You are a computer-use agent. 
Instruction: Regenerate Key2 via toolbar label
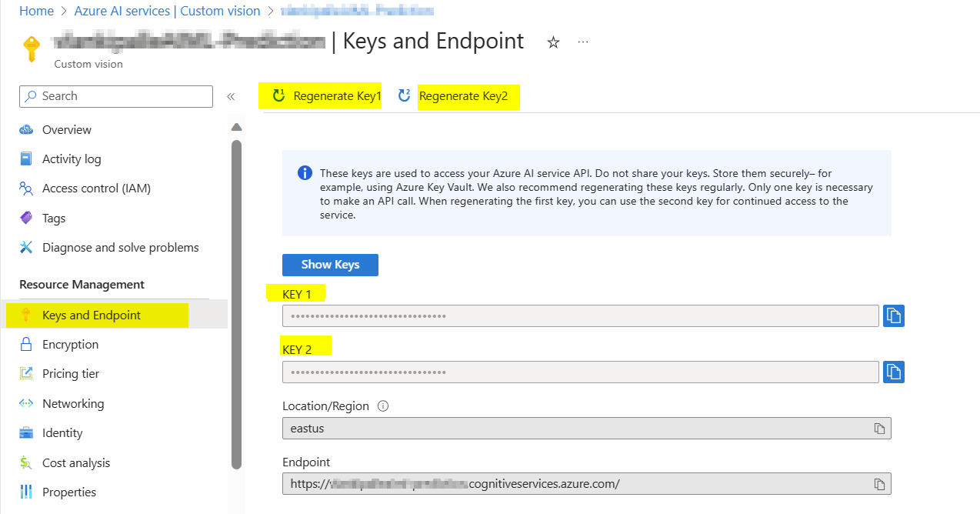[x=463, y=96]
